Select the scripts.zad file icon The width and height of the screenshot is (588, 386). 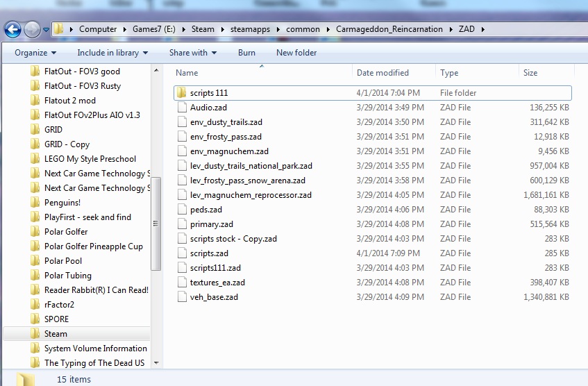(x=182, y=253)
